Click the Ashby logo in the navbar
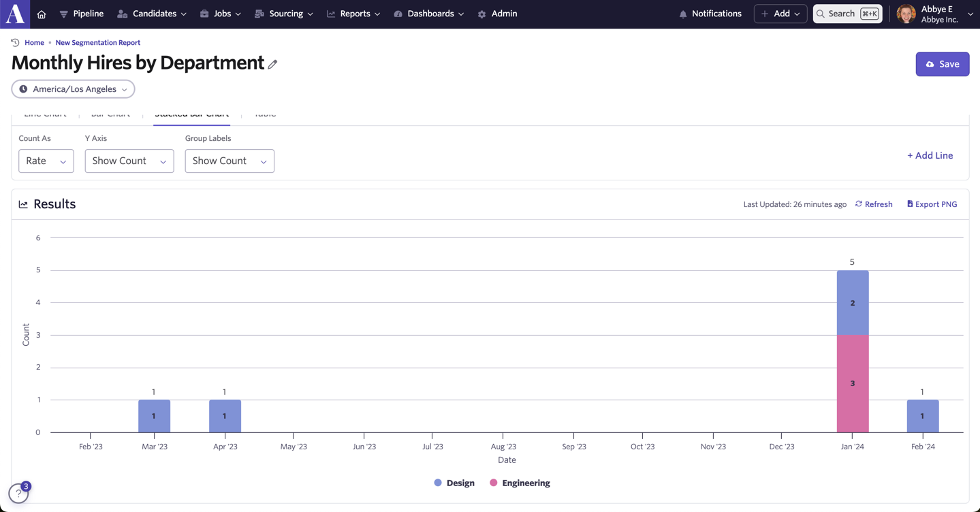980x512 pixels. 15,14
